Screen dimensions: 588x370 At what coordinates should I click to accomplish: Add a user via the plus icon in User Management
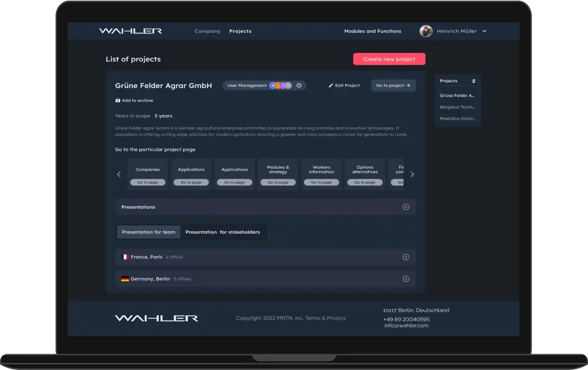(299, 85)
